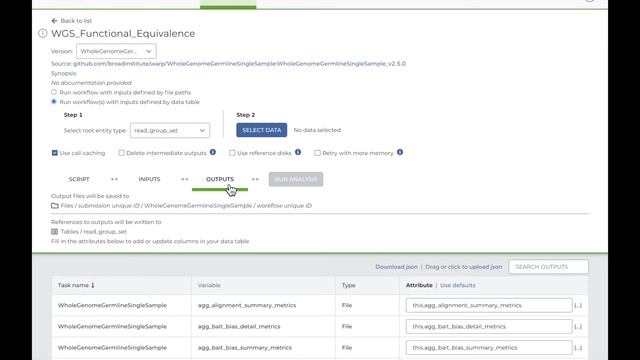This screenshot has height=360, width=640.
Task: Edit the this.agg_bait_bias_summary_metrics attribute field
Action: [489, 348]
